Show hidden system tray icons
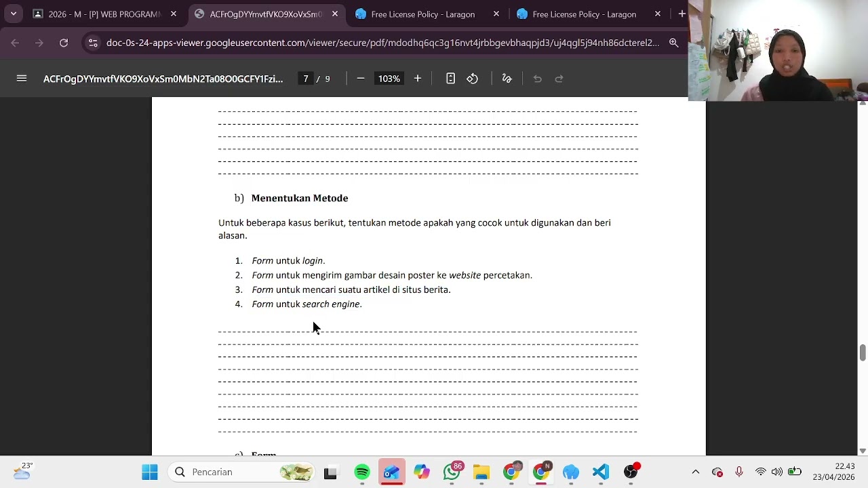The image size is (868, 488). (695, 472)
